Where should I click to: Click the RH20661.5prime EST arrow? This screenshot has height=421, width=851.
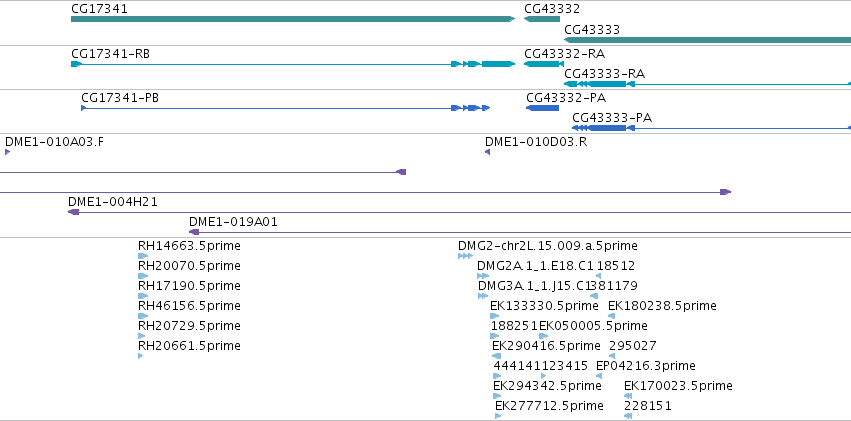pos(141,356)
